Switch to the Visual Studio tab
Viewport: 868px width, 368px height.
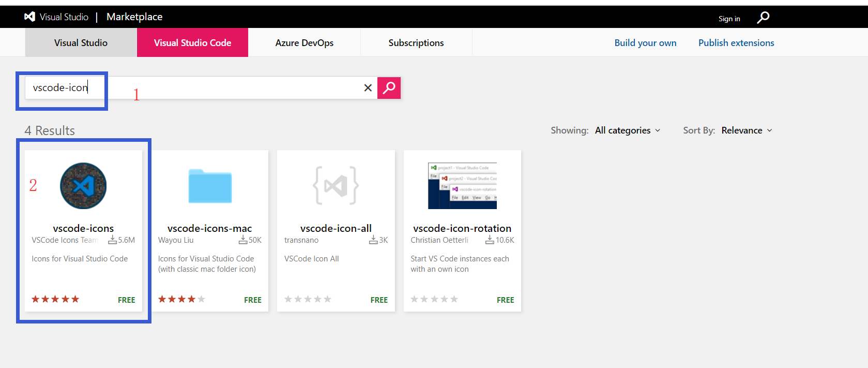(81, 42)
